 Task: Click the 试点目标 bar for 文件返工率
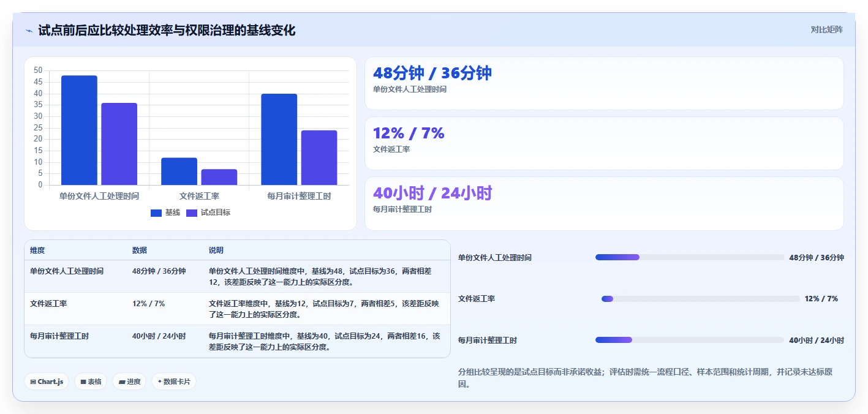pos(219,177)
